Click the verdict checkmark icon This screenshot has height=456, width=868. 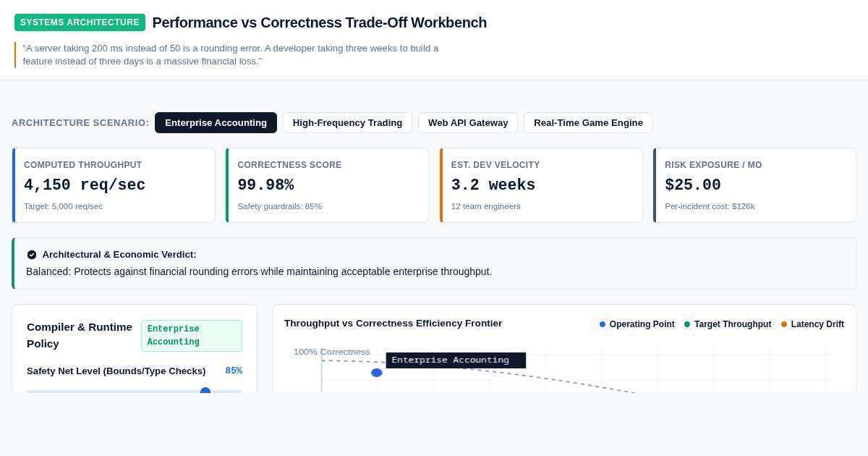pyautogui.click(x=32, y=255)
